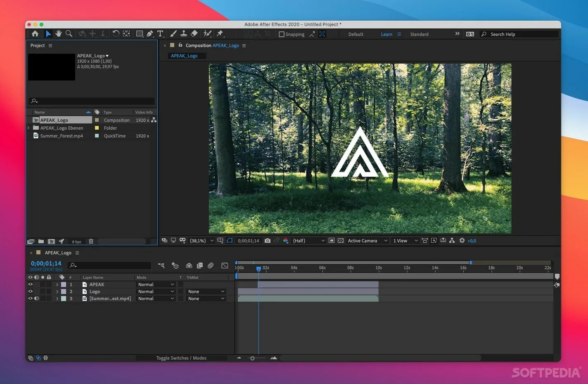The image size is (588, 384).
Task: Click the Draft 3D icon in timeline
Action: [175, 265]
